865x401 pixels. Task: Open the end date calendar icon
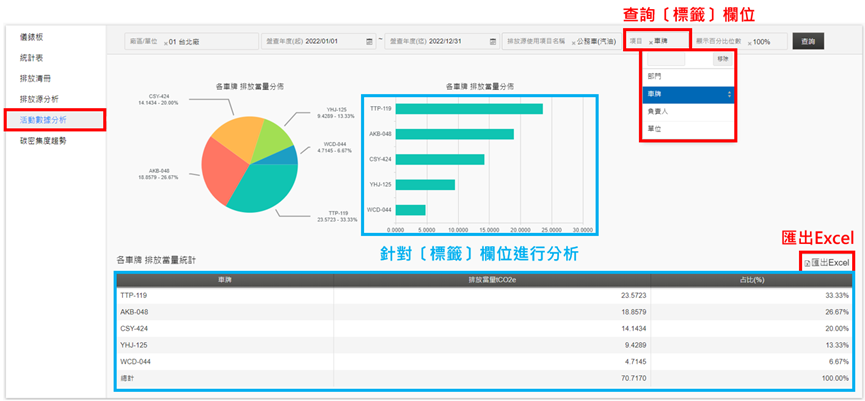click(x=493, y=42)
